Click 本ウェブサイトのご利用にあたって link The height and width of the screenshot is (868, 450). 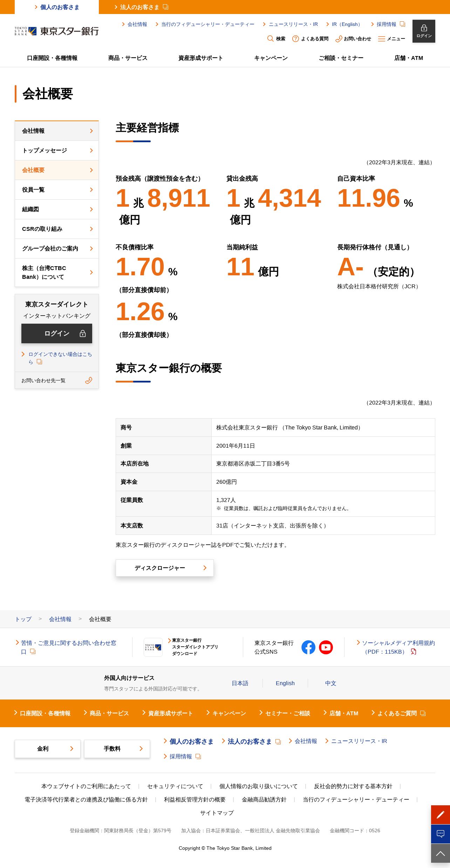pyautogui.click(x=86, y=786)
